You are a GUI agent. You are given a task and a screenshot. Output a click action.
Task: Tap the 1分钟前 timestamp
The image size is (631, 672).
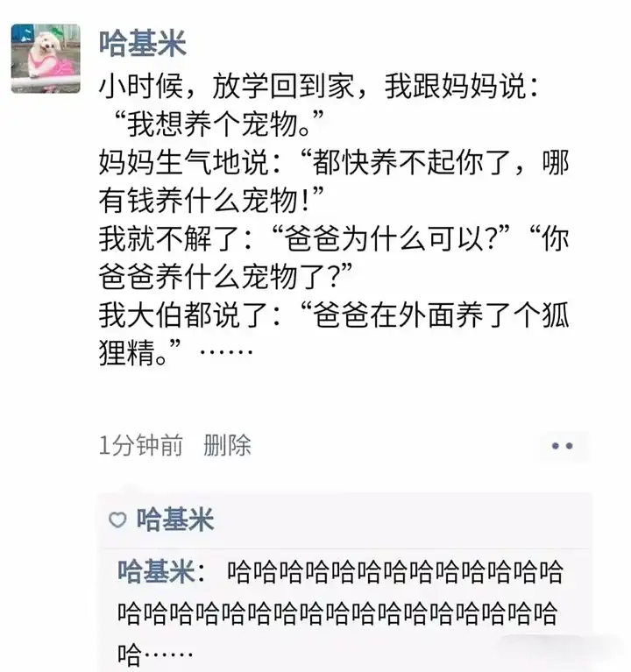(141, 445)
